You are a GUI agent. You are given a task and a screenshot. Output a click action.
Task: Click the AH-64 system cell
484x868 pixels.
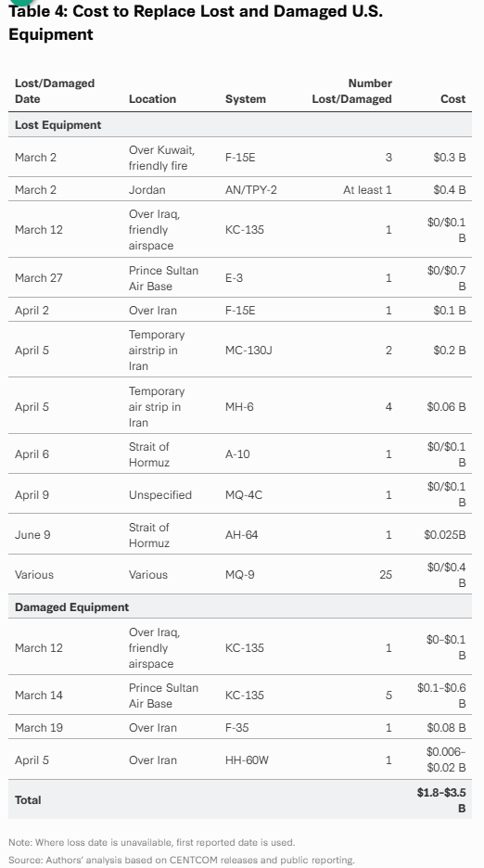point(241,535)
